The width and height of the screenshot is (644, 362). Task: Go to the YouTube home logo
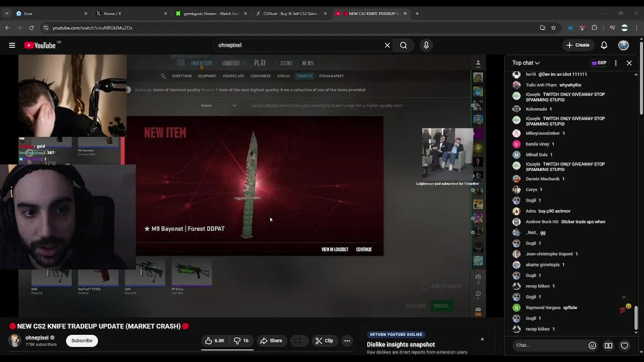pos(40,45)
